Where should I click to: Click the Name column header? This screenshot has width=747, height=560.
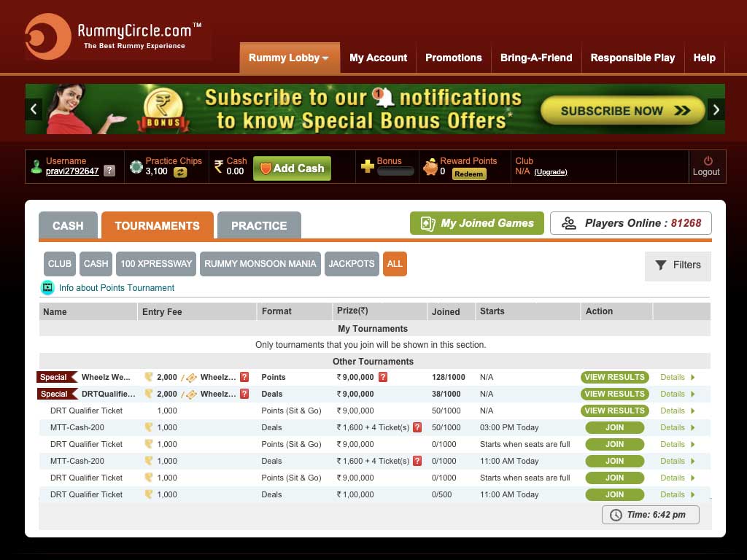pyautogui.click(x=88, y=311)
